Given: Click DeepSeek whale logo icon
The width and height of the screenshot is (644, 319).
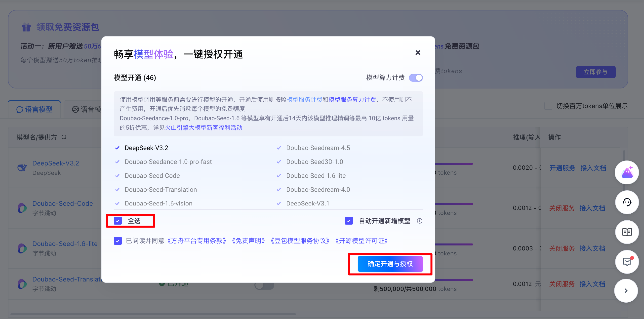Looking at the screenshot, I should click(22, 167).
